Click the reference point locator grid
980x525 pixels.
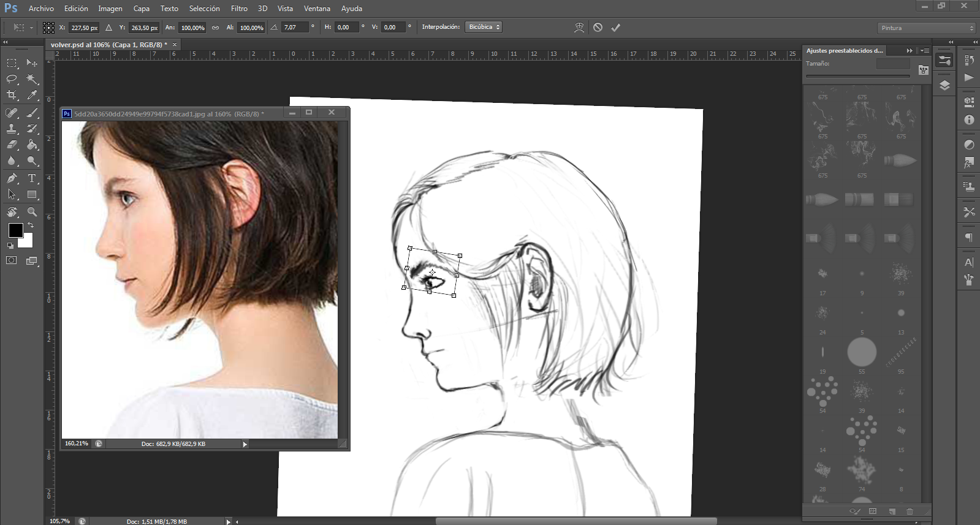click(x=48, y=28)
